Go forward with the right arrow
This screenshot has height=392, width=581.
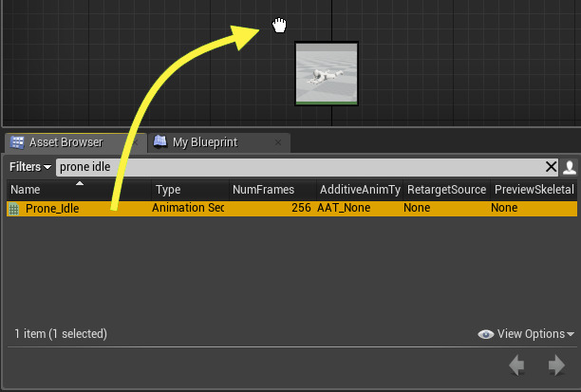pos(556,365)
